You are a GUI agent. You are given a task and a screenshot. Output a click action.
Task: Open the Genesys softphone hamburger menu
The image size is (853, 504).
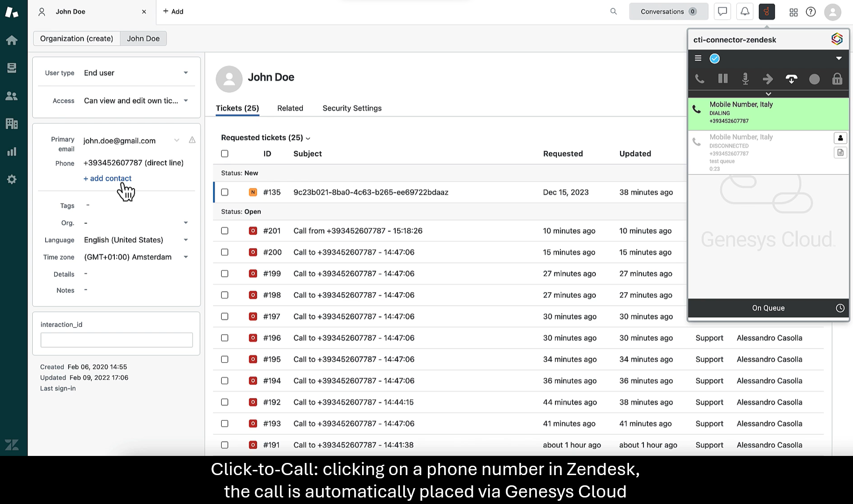tap(698, 58)
